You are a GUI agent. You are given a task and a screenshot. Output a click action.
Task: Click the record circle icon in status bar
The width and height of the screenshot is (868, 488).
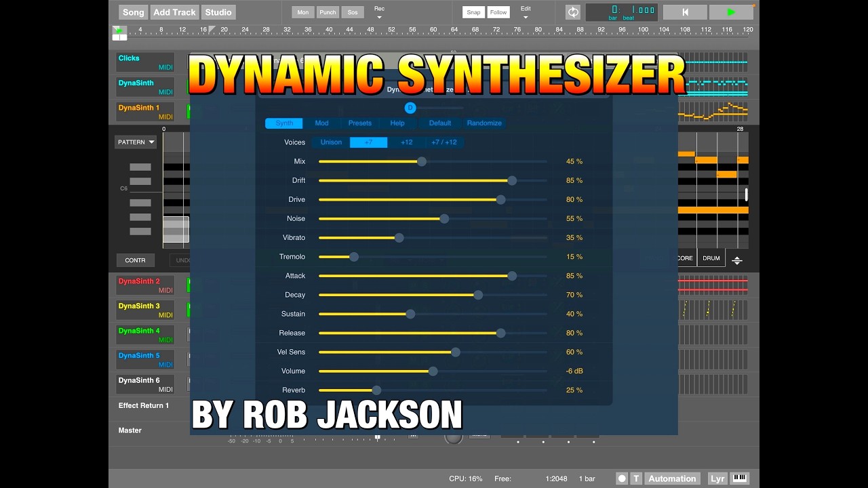click(x=622, y=479)
